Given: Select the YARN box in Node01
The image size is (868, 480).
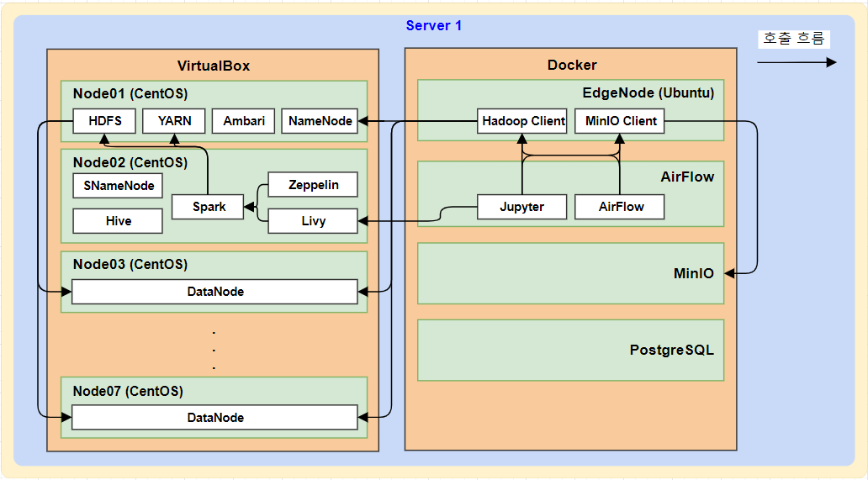Looking at the screenshot, I should click(174, 121).
